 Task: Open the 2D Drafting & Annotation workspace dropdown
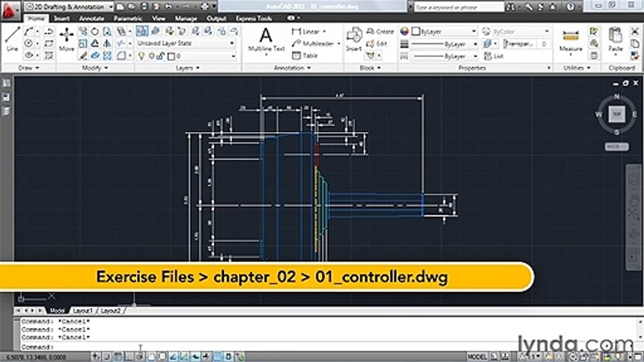(68, 7)
